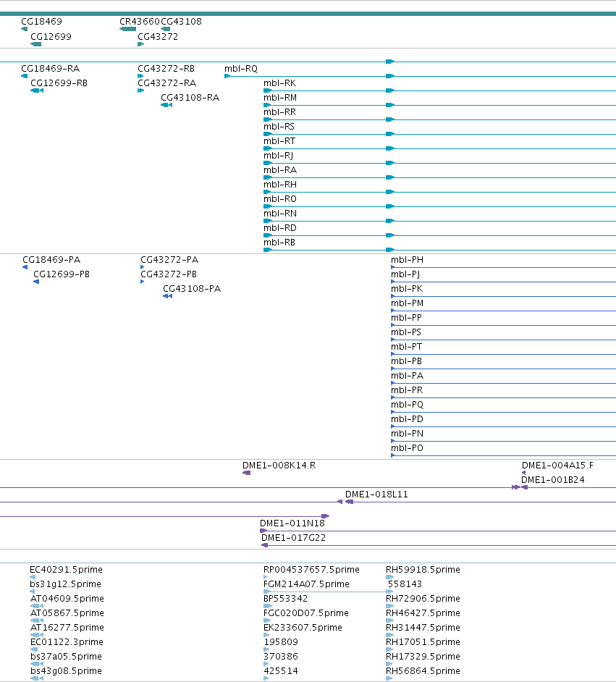Click the CG18469-PA protein label
Screen dimensions: 616x682
pyautogui.click(x=51, y=260)
